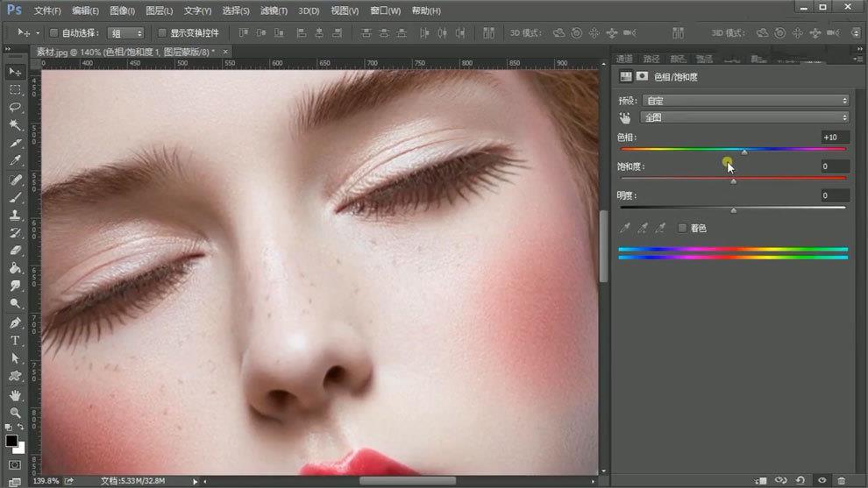Select the Type tool

pos(15,340)
